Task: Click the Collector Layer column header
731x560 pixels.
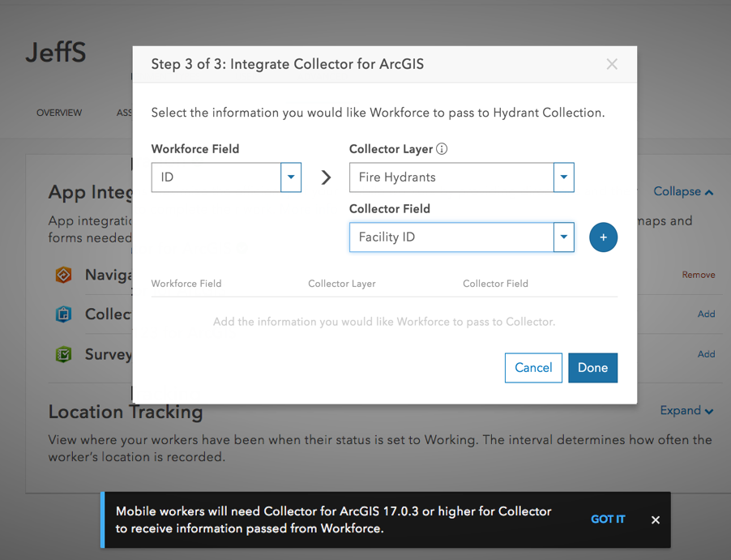Action: 342,284
